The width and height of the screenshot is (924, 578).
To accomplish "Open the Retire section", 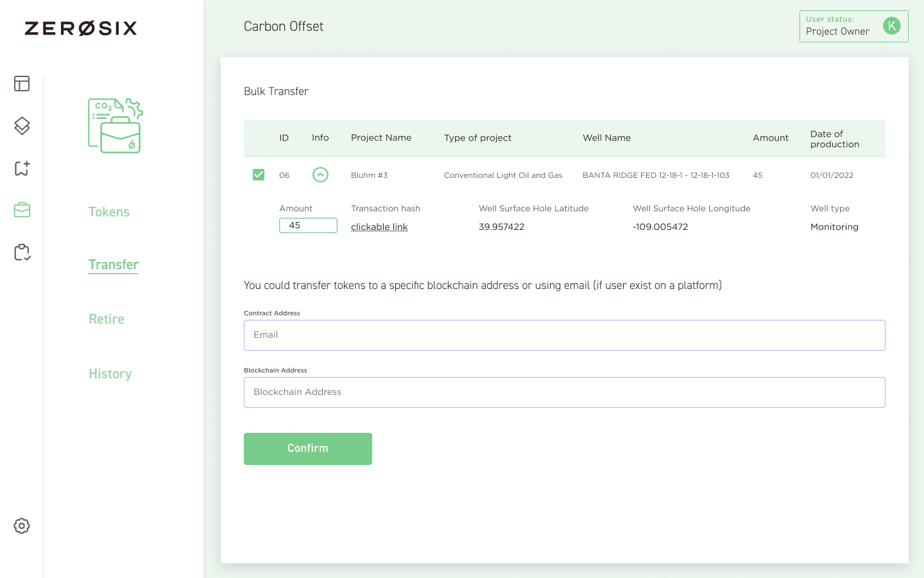I will (x=107, y=319).
